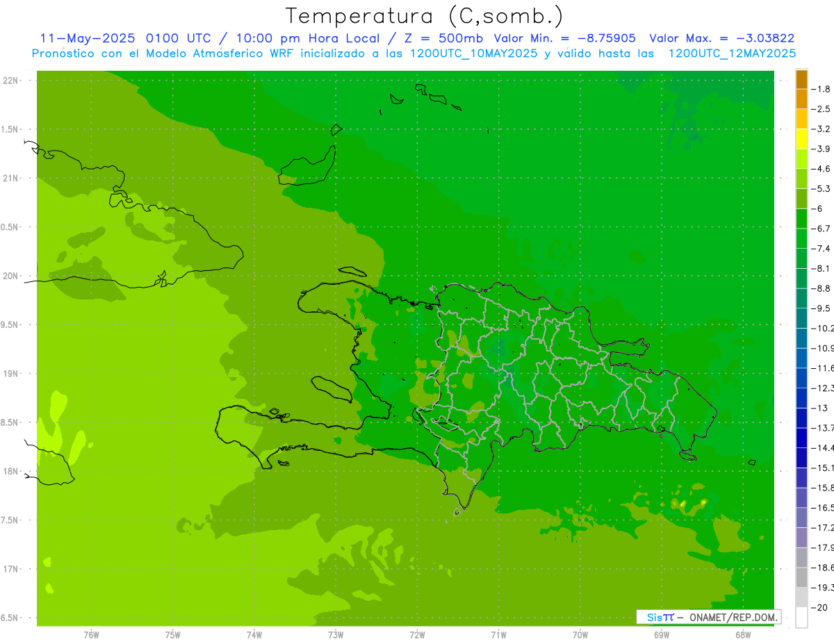Click the title "Temperatura (C,somb.)"

423,16
